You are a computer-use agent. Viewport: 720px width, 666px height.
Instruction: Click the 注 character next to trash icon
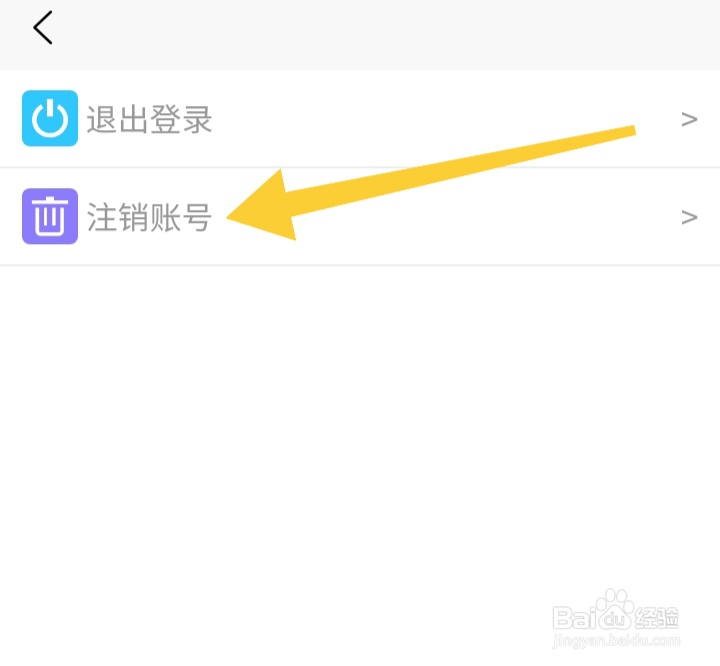point(101,217)
